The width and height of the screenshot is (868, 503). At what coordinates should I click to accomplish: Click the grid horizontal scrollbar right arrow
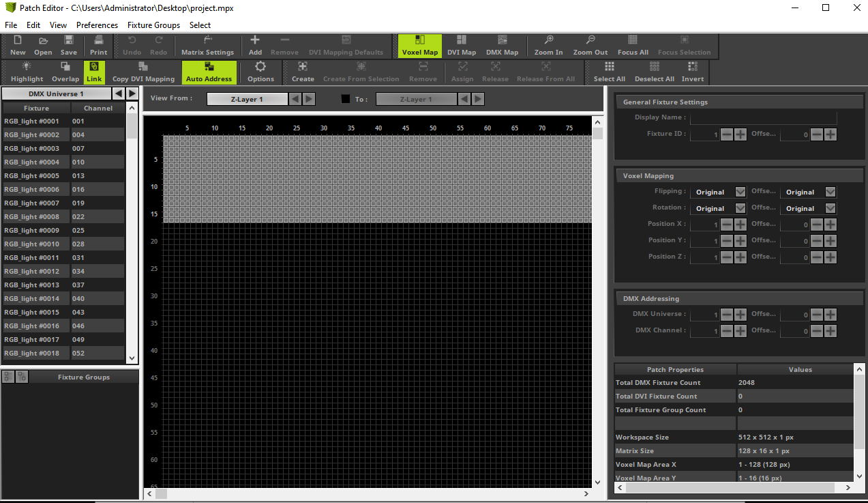click(x=586, y=493)
